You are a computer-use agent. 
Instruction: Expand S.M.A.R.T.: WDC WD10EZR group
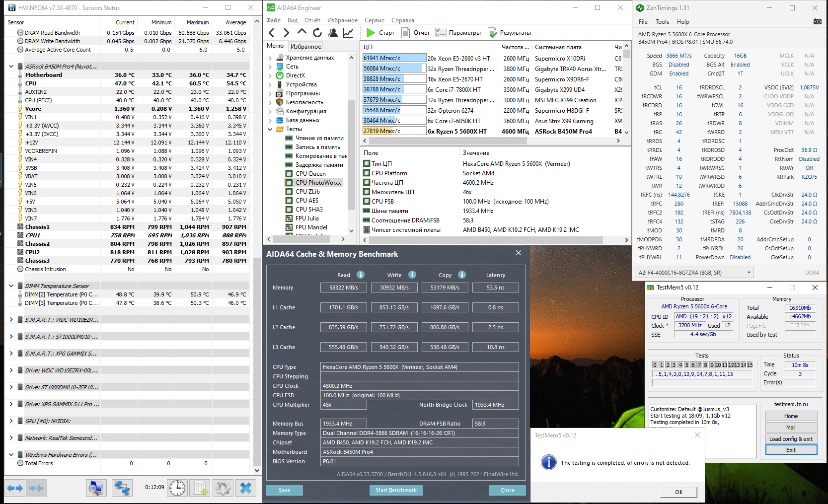[11, 320]
